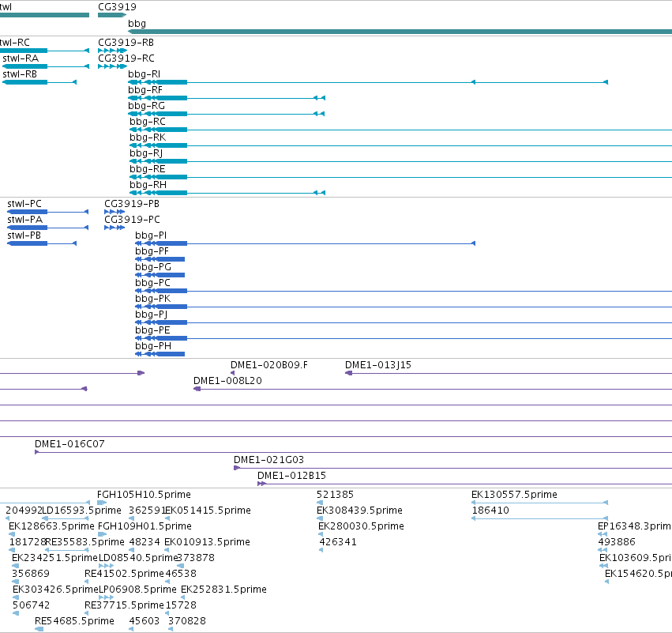This screenshot has height=633, width=672.
Task: Open the CG3919-PB protein
Action: pos(115,212)
